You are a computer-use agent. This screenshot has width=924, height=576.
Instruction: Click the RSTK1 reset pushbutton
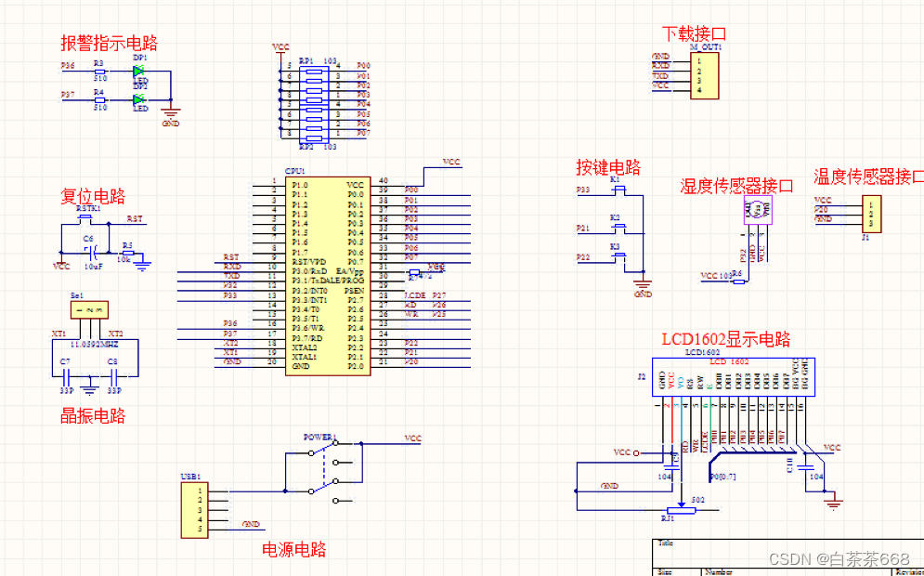88,221
